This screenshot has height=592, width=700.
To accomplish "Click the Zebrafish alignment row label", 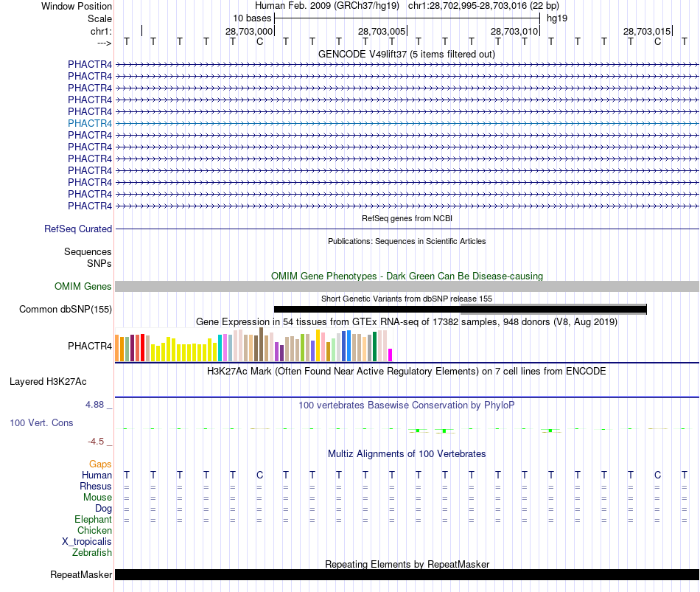I will (92, 553).
